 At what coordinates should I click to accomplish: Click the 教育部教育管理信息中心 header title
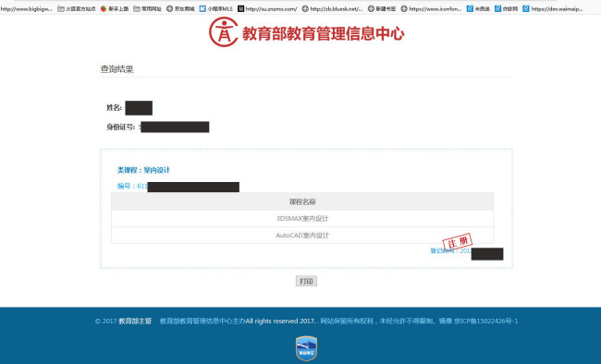click(323, 33)
